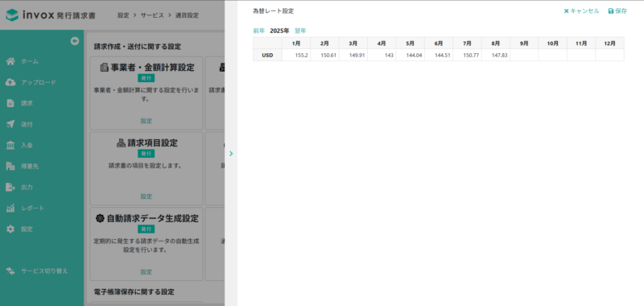
Task: Click 設定 in the breadcrumb
Action: [x=123, y=15]
